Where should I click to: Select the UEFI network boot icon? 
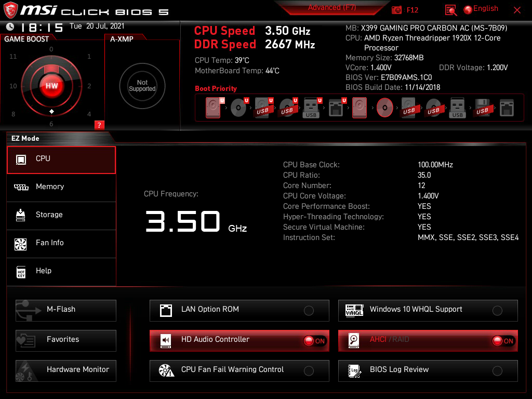(337, 108)
